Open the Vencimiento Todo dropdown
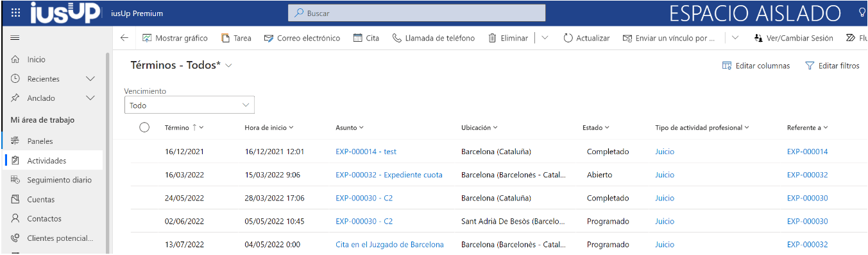 pos(189,105)
